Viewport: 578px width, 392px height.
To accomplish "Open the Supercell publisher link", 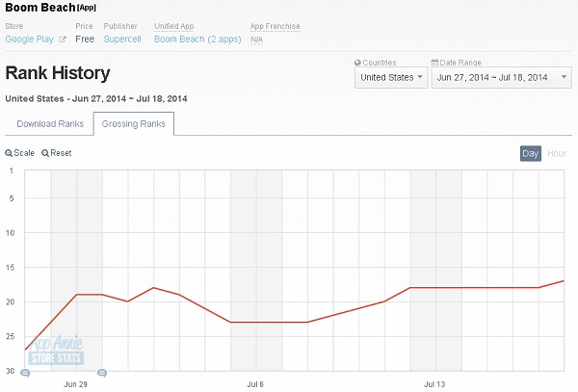I will click(x=122, y=39).
